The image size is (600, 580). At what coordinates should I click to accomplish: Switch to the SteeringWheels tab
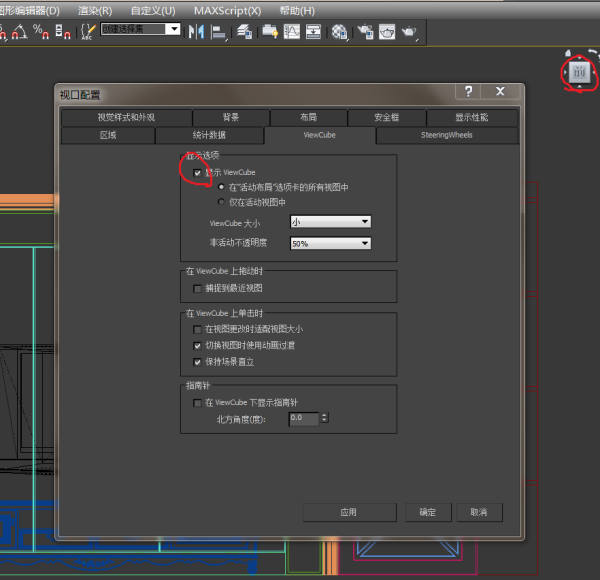tap(447, 135)
